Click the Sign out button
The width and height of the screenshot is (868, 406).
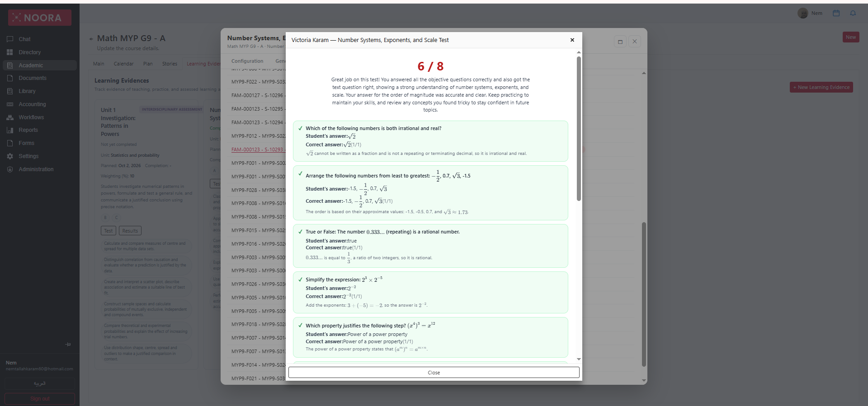click(x=40, y=399)
